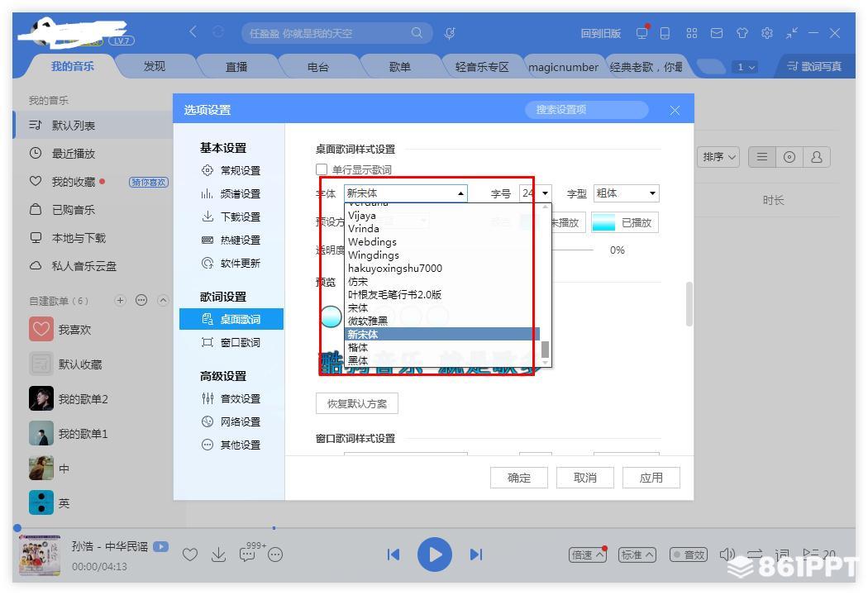Open the 999+ comments icon

(x=247, y=554)
